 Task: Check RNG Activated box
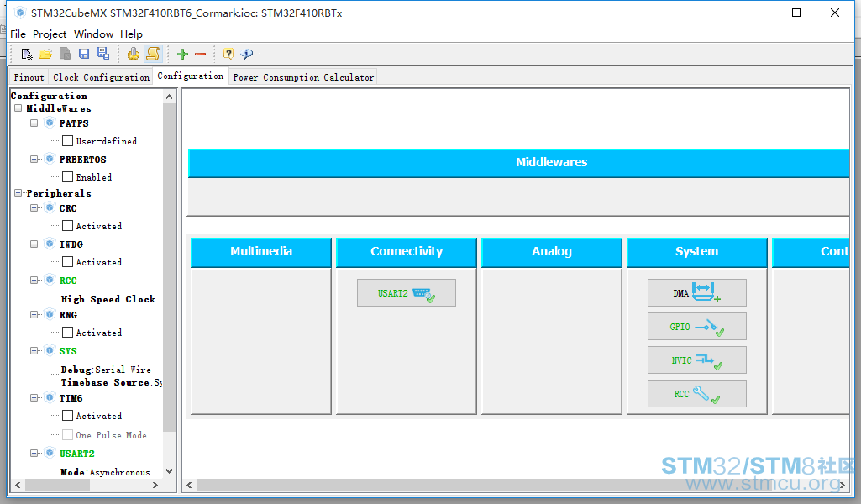pyautogui.click(x=67, y=332)
